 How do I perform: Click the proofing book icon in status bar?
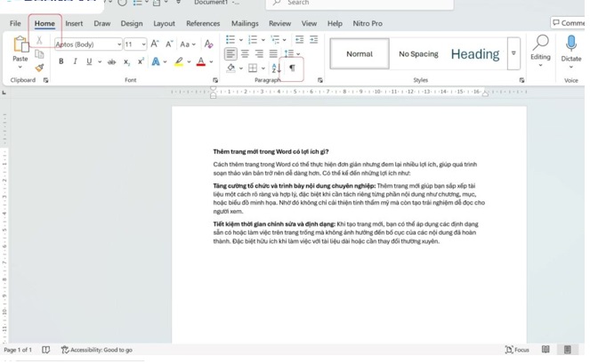[46, 350]
